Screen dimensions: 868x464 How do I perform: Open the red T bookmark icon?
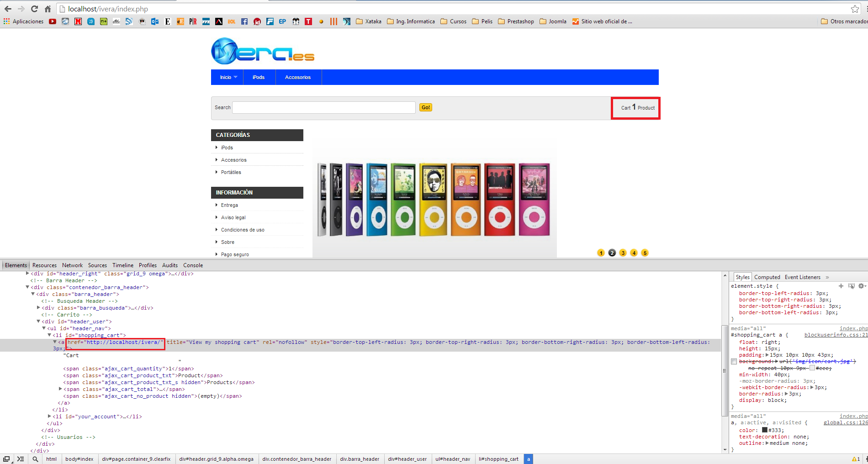(x=308, y=21)
